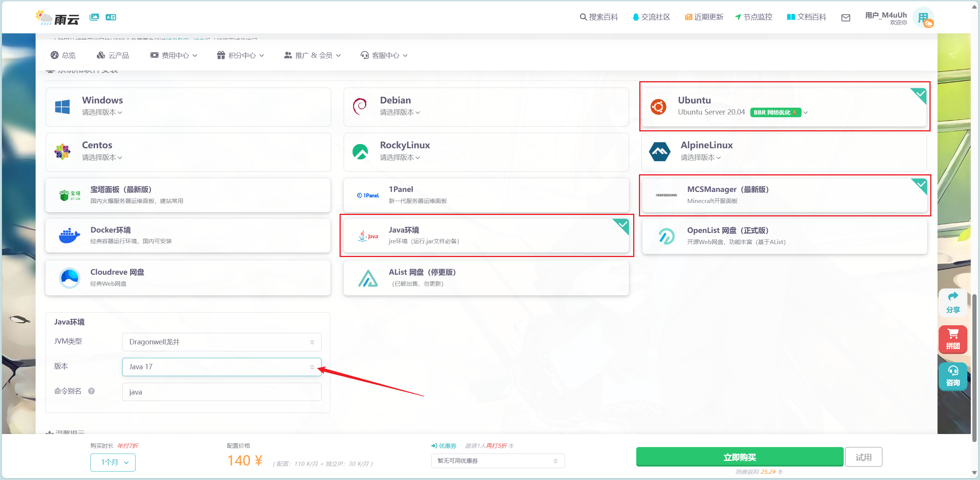
Task: Click the AlpineLinux mountain logo
Action: (x=660, y=152)
